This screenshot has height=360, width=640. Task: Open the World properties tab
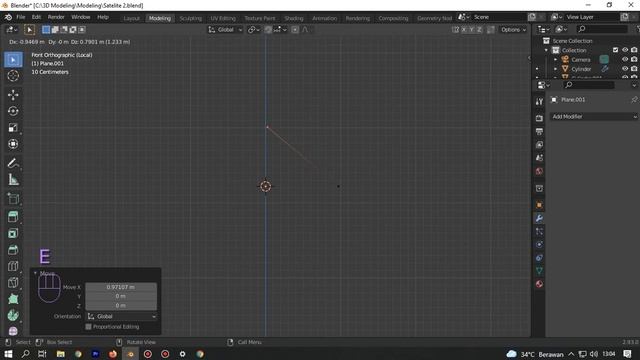tap(539, 171)
